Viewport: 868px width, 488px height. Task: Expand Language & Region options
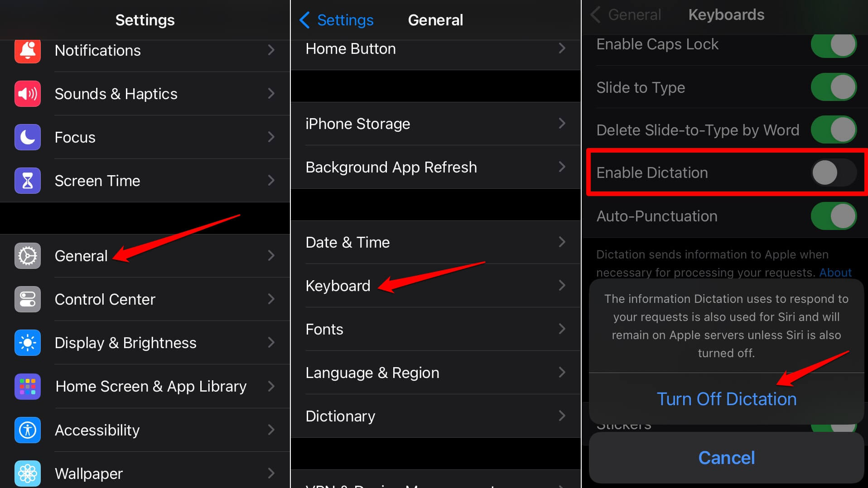(562, 372)
